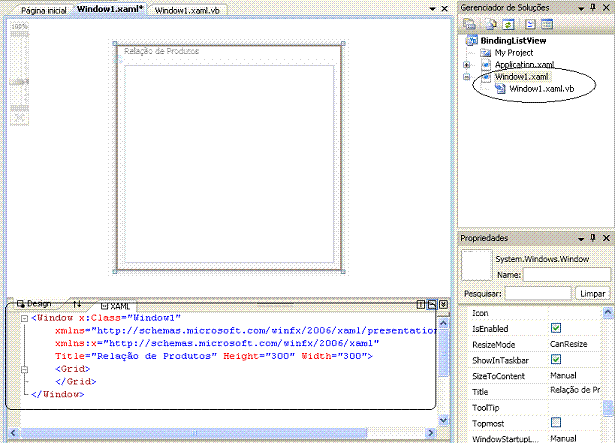Click View Code icon in Solution Explorer
The width and height of the screenshot is (615, 443).
[530, 24]
